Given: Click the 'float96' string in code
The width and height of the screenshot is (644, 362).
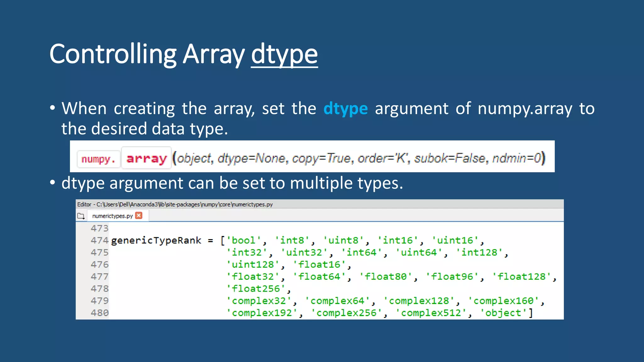Looking at the screenshot, I should [452, 277].
